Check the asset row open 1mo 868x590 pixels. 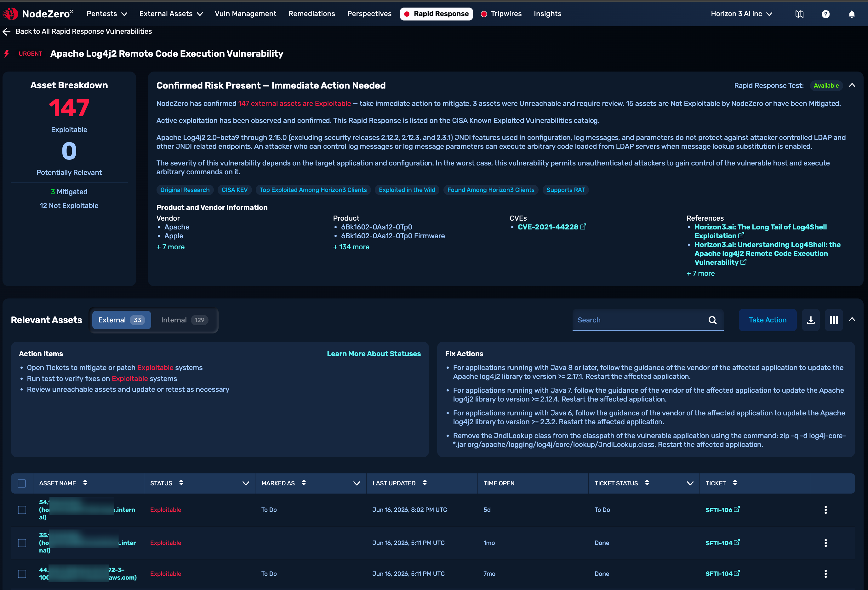point(22,542)
